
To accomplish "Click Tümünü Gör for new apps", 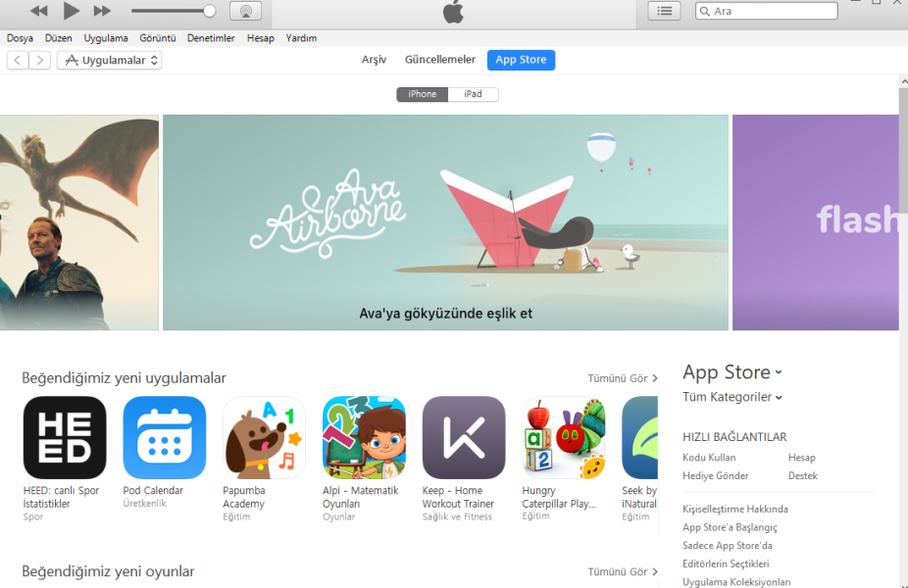I will click(623, 378).
